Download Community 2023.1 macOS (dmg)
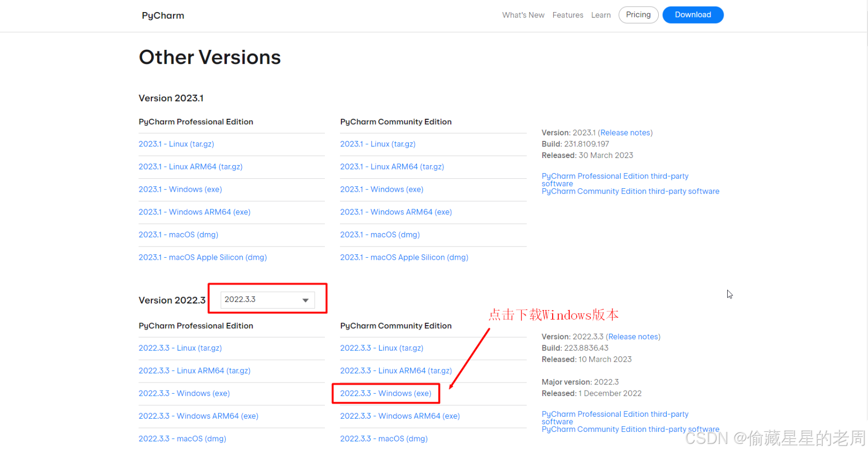This screenshot has width=868, height=453. [x=380, y=235]
